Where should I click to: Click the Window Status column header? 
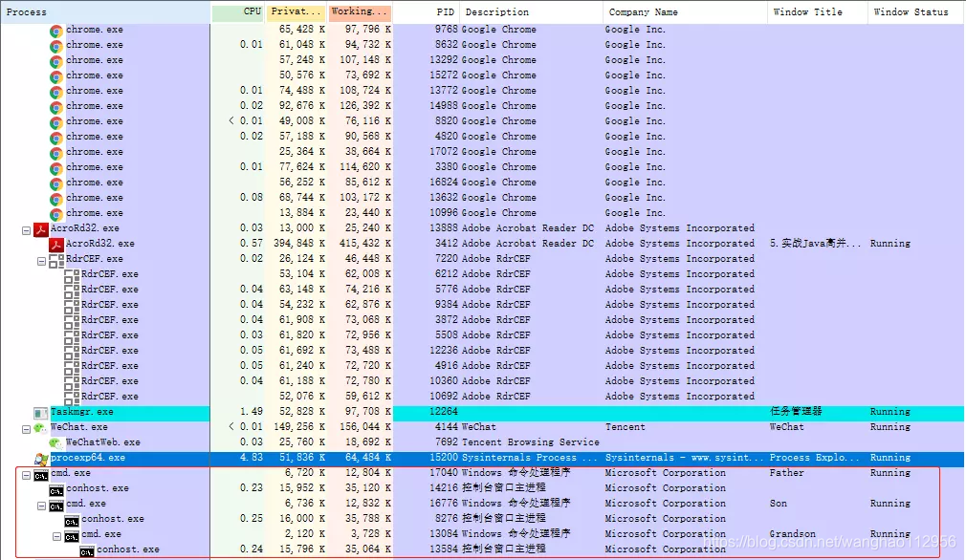pyautogui.click(x=916, y=11)
